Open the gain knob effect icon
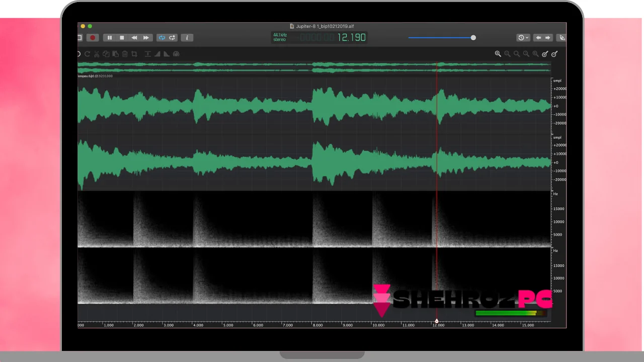Viewport: 644px width, 362px height. (x=176, y=54)
